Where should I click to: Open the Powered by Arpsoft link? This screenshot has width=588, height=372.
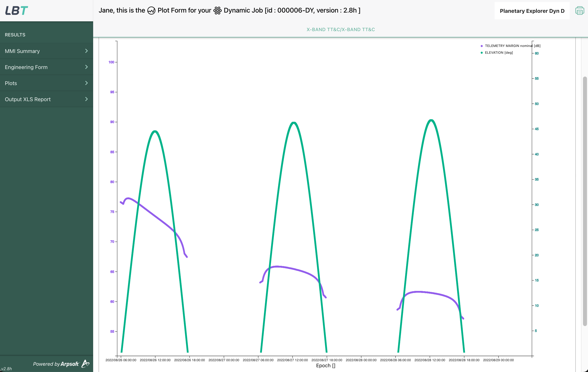(x=58, y=364)
